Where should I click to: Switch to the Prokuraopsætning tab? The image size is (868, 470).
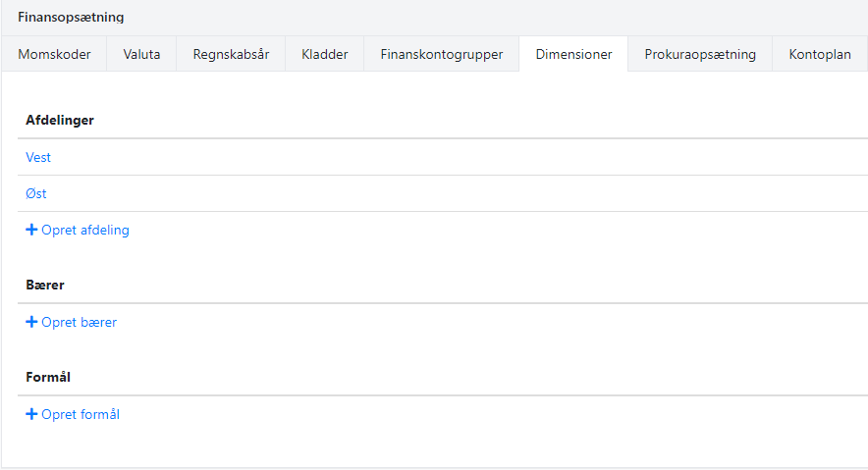click(700, 54)
